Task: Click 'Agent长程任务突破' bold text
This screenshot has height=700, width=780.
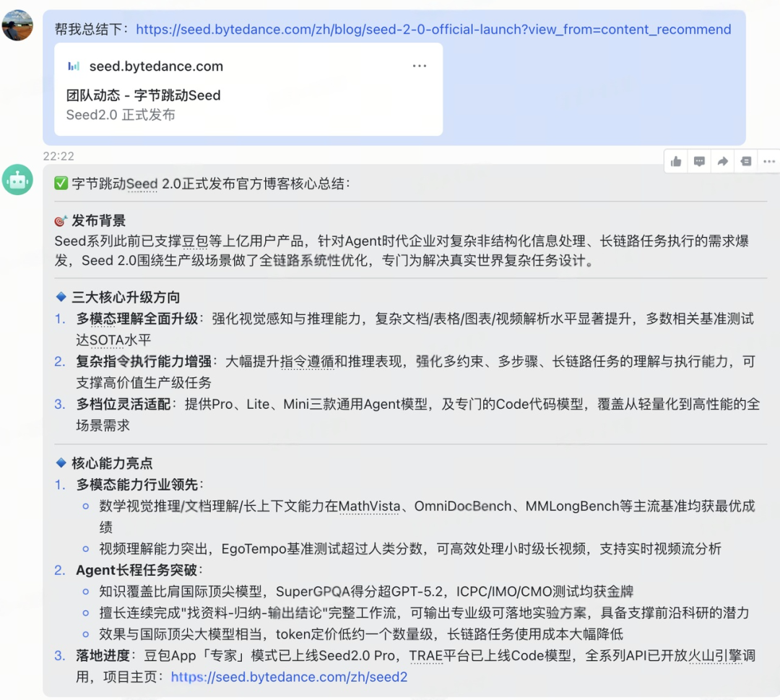Action: (x=136, y=570)
